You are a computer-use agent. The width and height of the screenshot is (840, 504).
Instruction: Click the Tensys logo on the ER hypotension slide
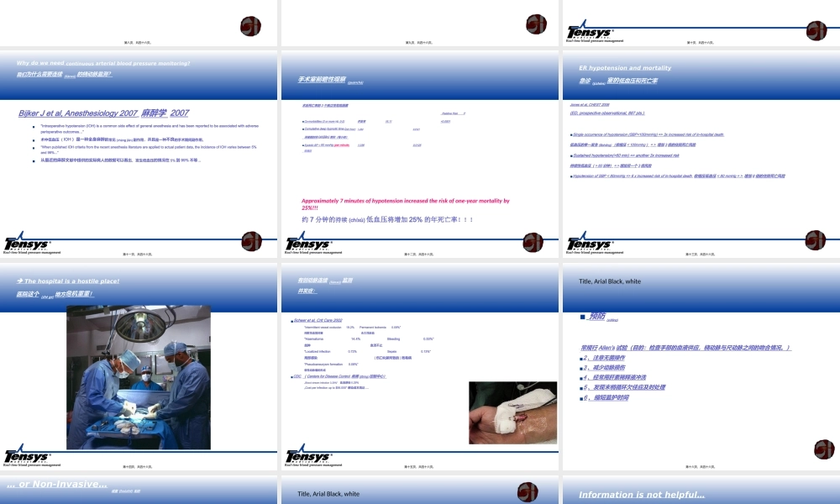590,241
